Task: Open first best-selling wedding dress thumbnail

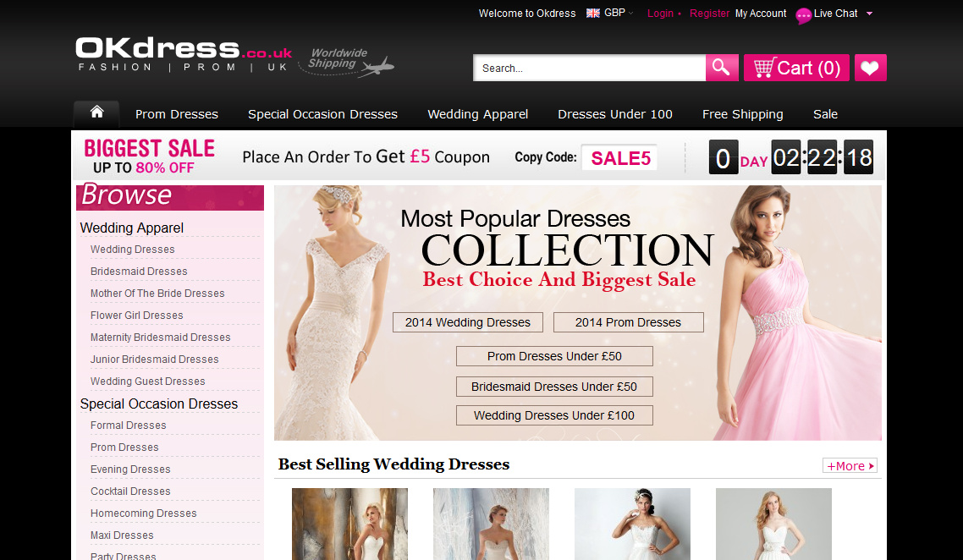Action: coord(350,524)
